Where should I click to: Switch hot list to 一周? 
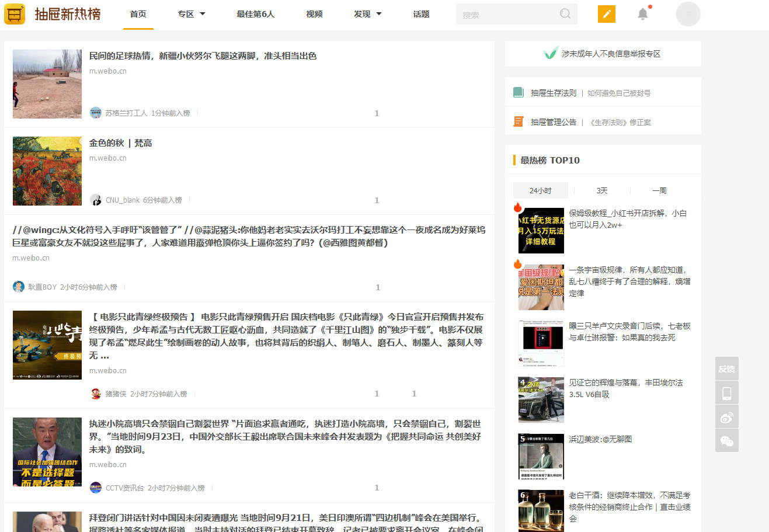click(659, 190)
